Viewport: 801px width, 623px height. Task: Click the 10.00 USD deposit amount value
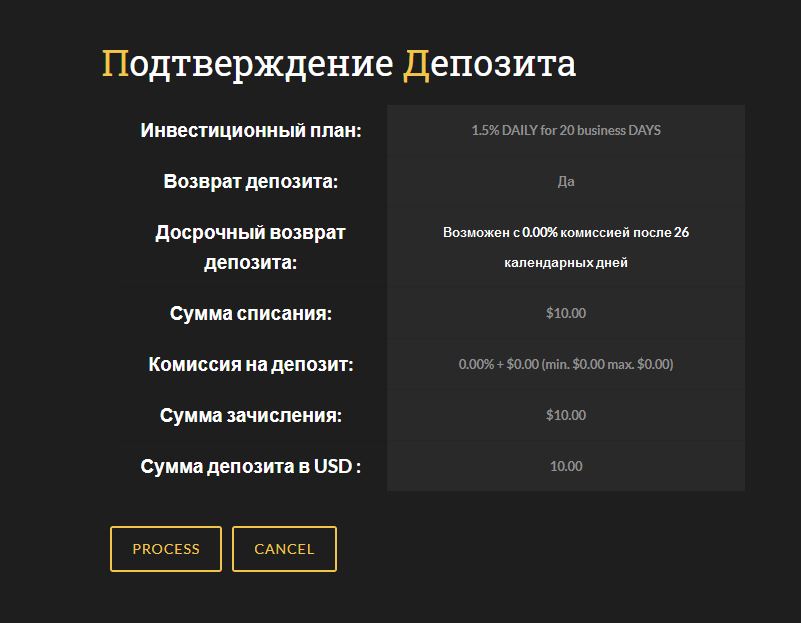click(566, 466)
